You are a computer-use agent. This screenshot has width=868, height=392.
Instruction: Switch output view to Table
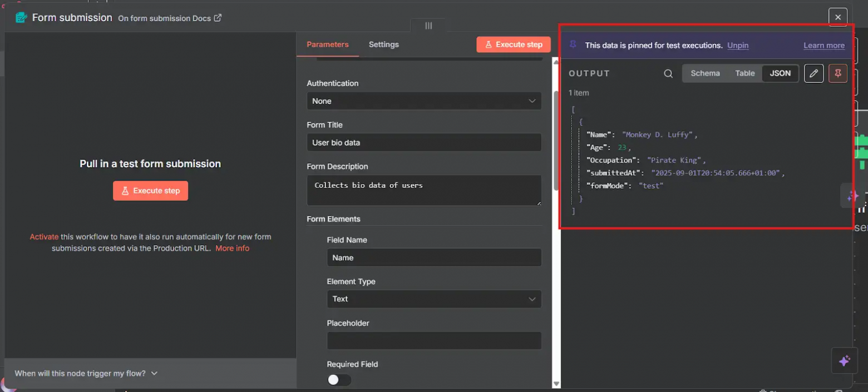coord(744,73)
